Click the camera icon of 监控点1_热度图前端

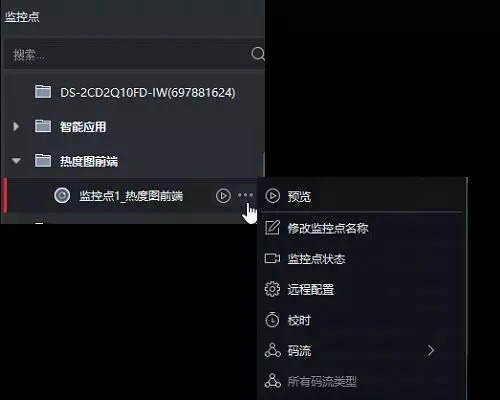tap(62, 195)
